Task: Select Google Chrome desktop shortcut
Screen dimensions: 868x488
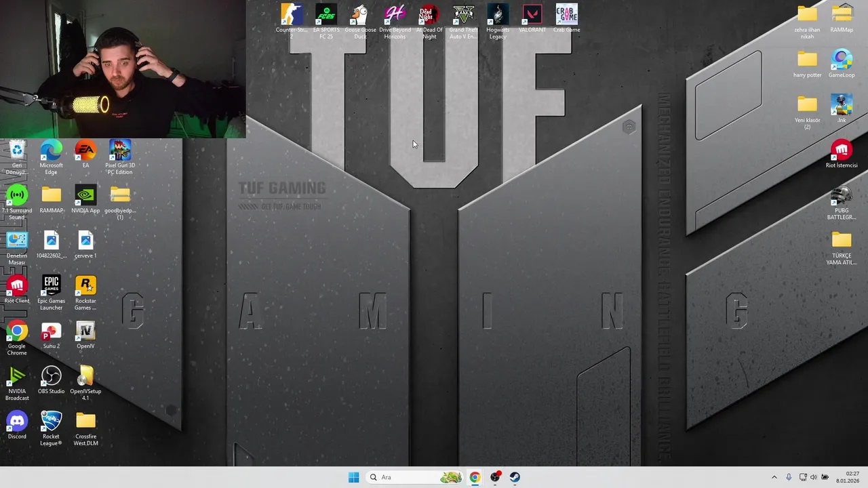Action: point(17,331)
